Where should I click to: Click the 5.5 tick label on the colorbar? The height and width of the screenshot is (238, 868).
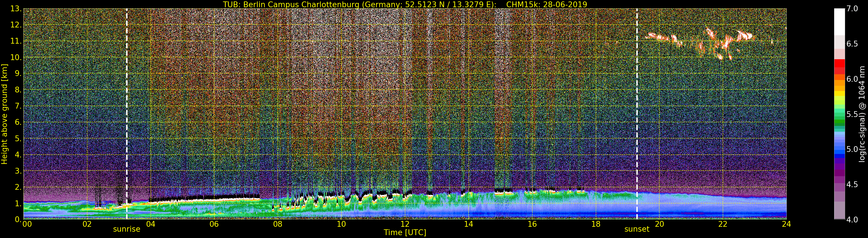(852, 114)
